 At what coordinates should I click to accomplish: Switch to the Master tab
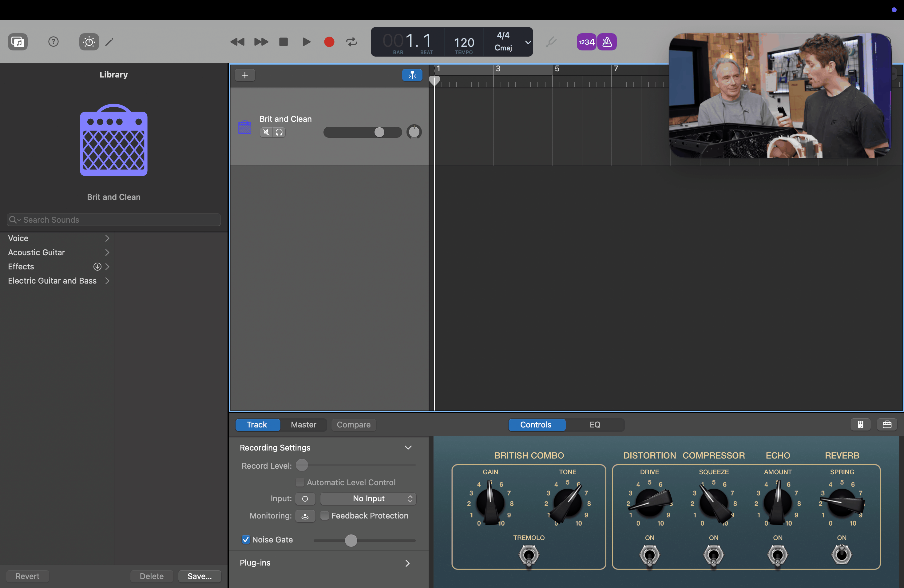coord(303,425)
